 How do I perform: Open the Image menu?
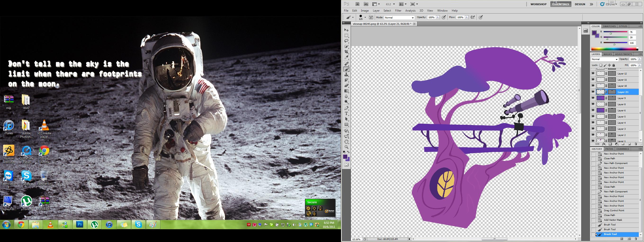(x=365, y=11)
